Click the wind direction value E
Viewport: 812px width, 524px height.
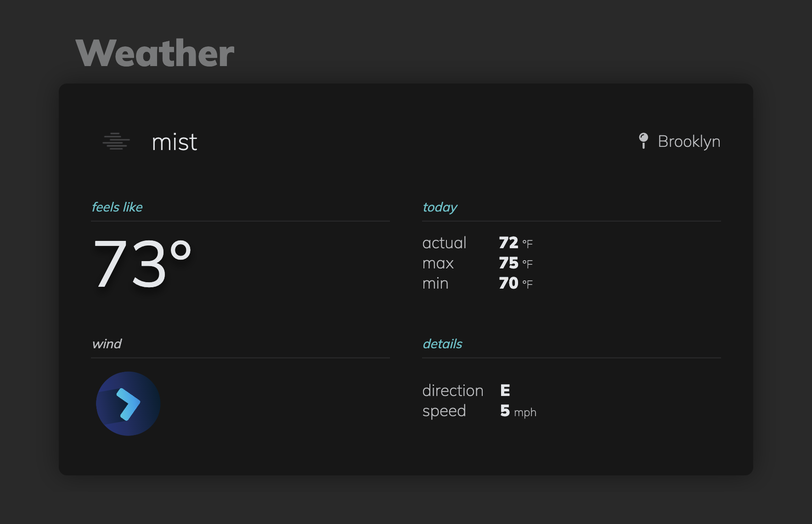tap(505, 390)
